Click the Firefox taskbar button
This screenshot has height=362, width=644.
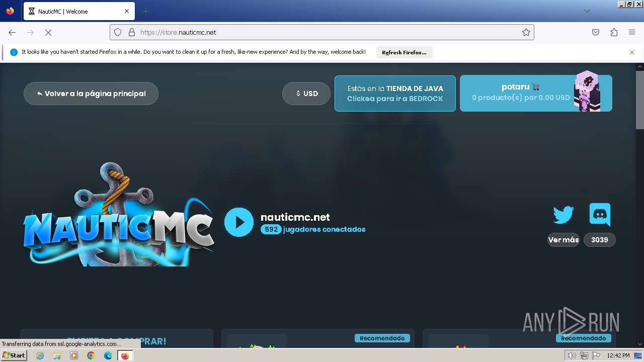(125, 355)
